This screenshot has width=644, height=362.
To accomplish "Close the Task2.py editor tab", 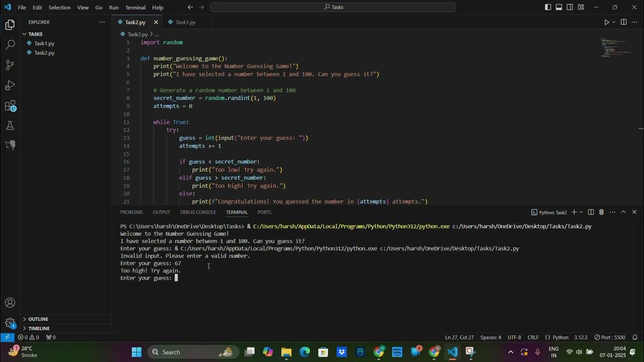I will [156, 22].
